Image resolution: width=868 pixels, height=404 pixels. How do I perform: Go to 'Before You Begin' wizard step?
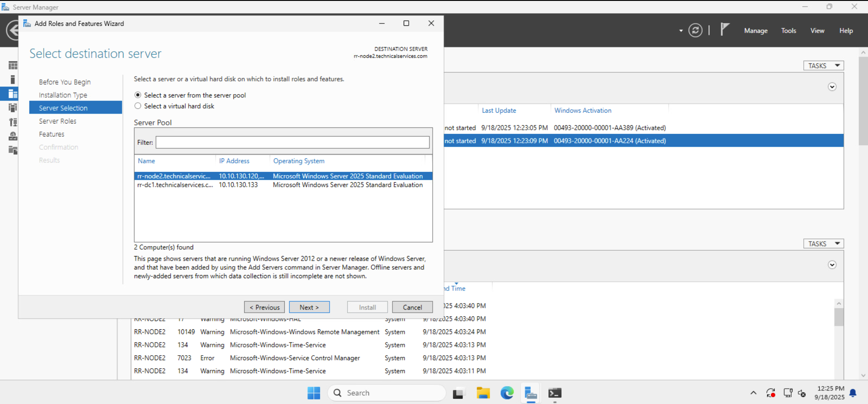tap(65, 82)
